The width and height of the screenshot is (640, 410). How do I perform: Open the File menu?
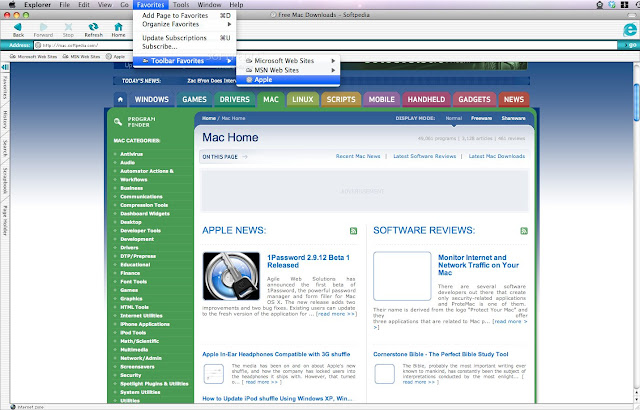point(64,4)
